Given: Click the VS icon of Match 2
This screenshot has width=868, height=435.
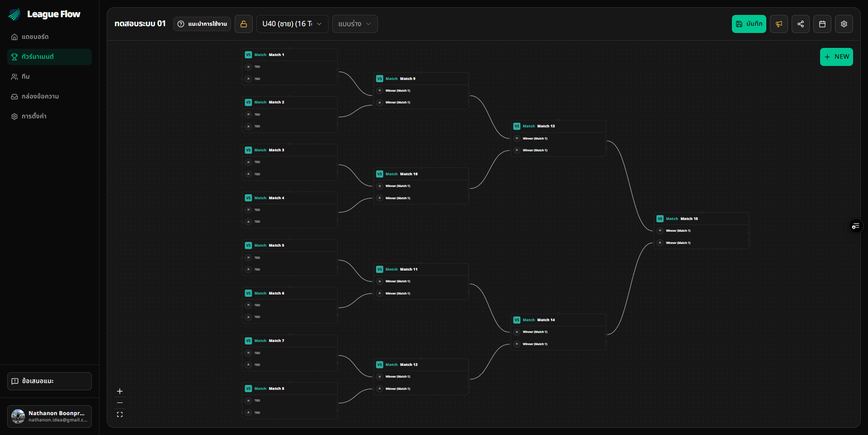Looking at the screenshot, I should [x=248, y=102].
